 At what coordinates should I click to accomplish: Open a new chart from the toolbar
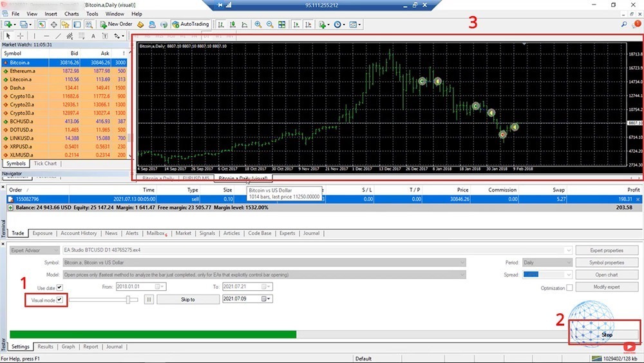click(x=8, y=25)
